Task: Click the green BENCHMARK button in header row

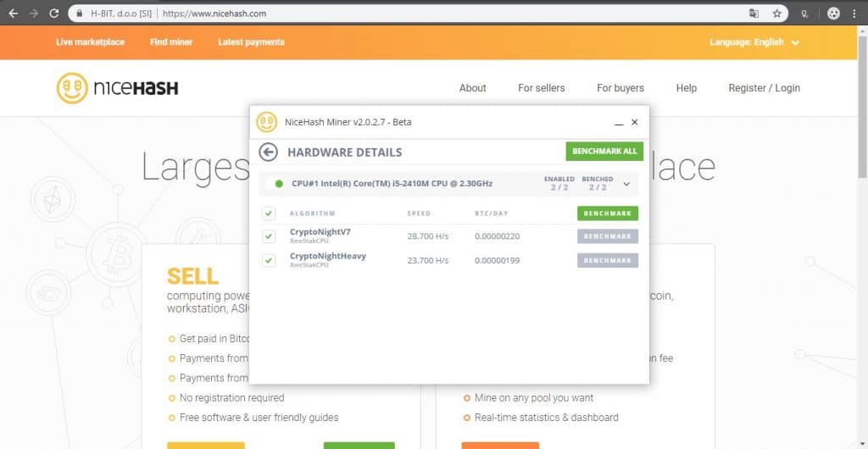Action: (x=607, y=213)
